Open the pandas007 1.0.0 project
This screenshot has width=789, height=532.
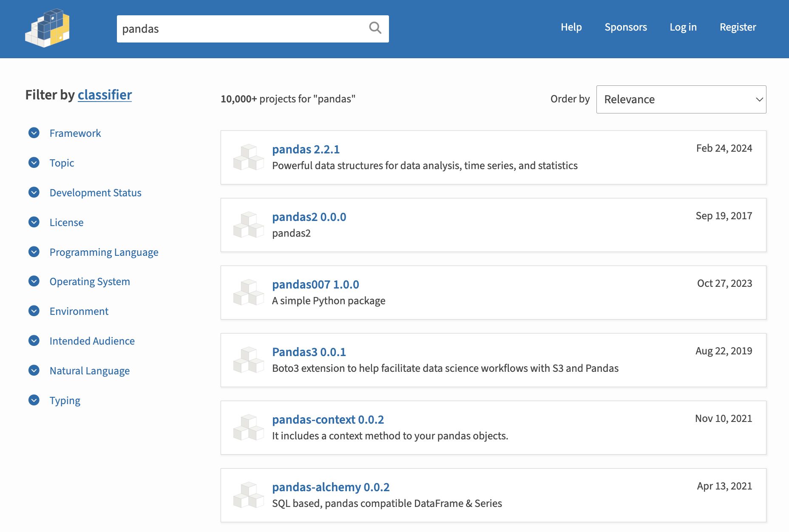coord(315,285)
